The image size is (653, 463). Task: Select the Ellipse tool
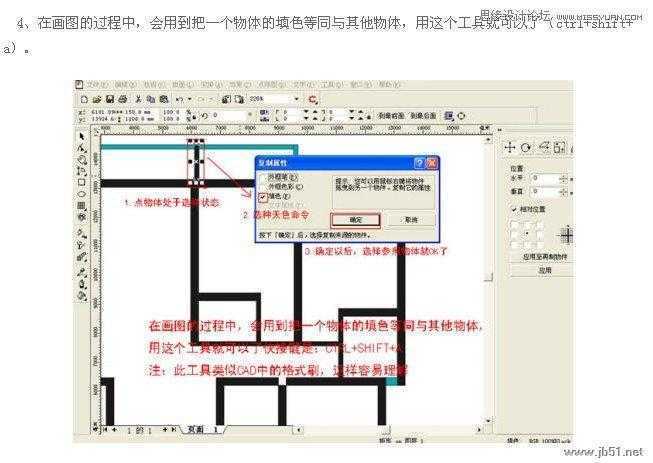pos(82,194)
